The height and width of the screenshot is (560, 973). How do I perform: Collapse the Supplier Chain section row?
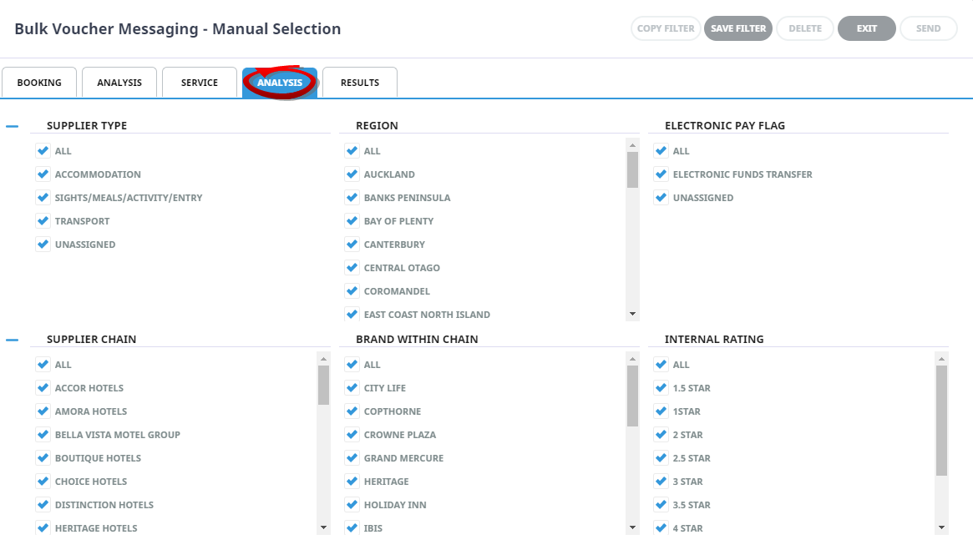click(x=13, y=340)
